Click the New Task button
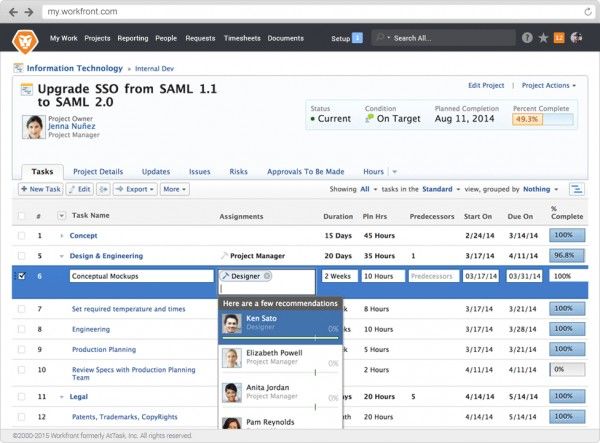The width and height of the screenshot is (600, 443). (41, 189)
